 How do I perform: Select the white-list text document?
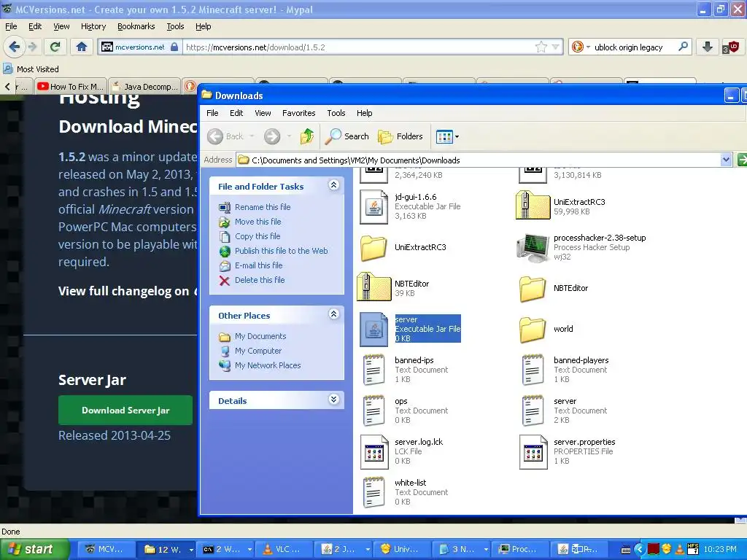tap(373, 492)
